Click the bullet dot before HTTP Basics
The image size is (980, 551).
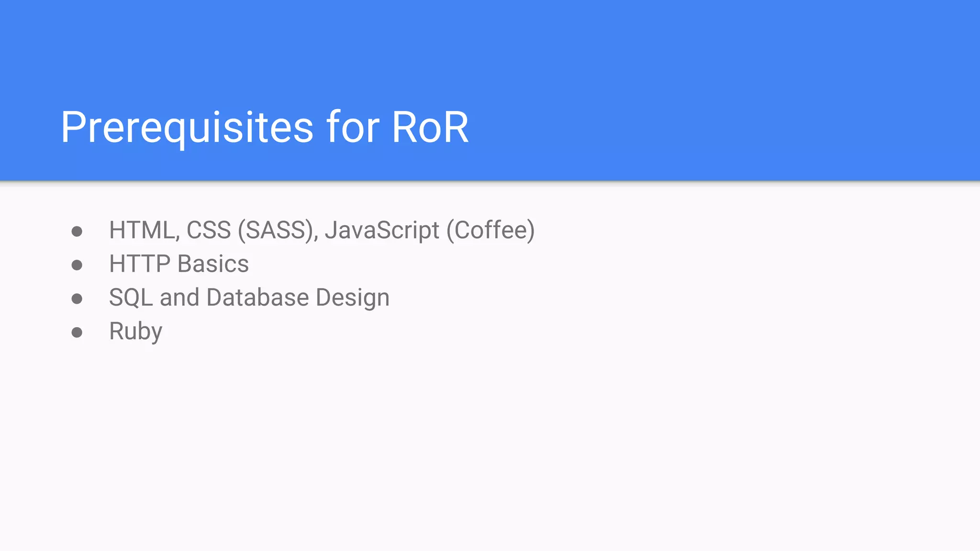(77, 265)
